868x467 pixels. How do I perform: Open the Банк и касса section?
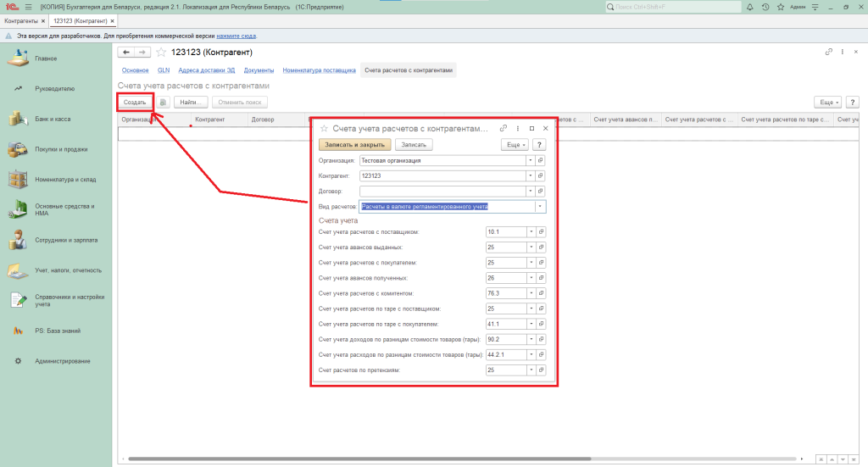(53, 120)
